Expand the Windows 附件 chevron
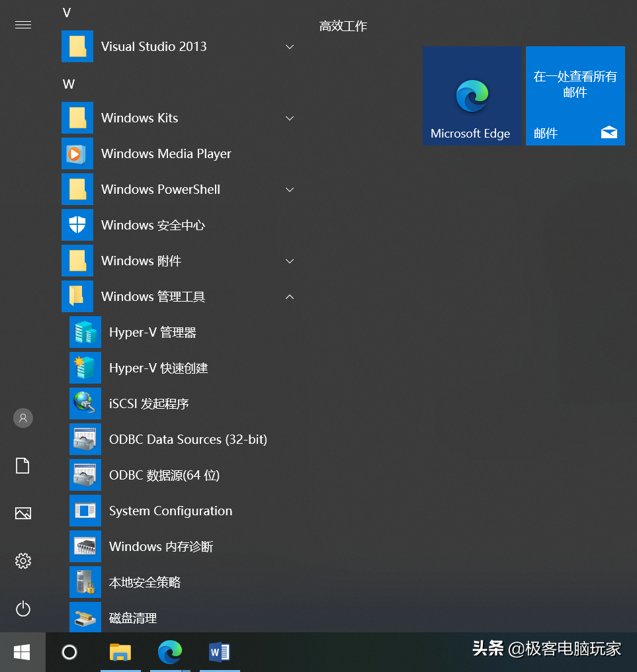The height and width of the screenshot is (672, 637). (x=290, y=261)
